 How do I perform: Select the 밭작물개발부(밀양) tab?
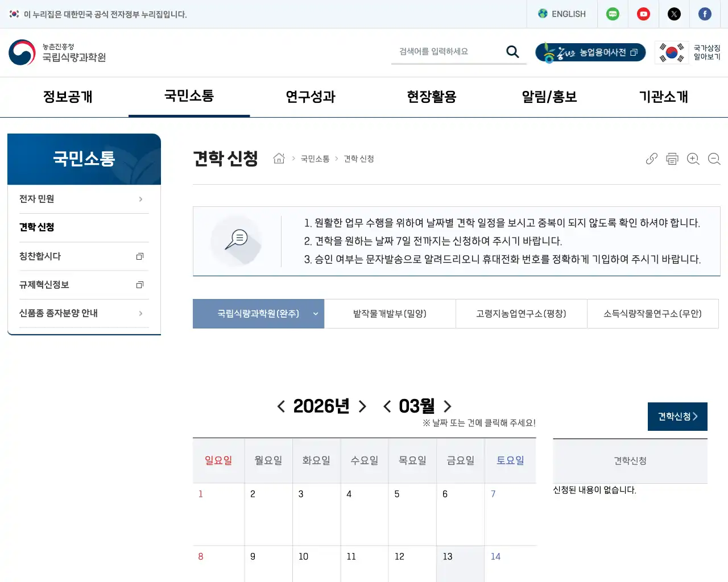(x=390, y=313)
